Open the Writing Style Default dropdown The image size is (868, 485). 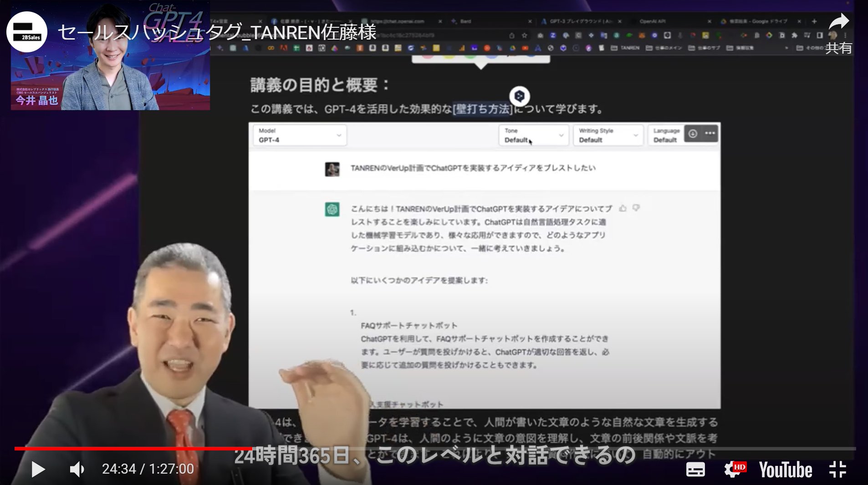click(x=608, y=136)
